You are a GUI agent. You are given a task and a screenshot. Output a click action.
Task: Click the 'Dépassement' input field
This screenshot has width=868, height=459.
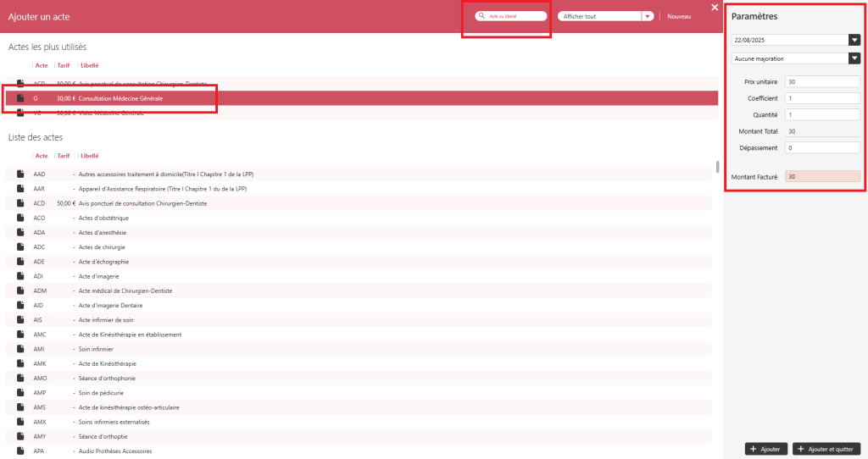(x=822, y=148)
